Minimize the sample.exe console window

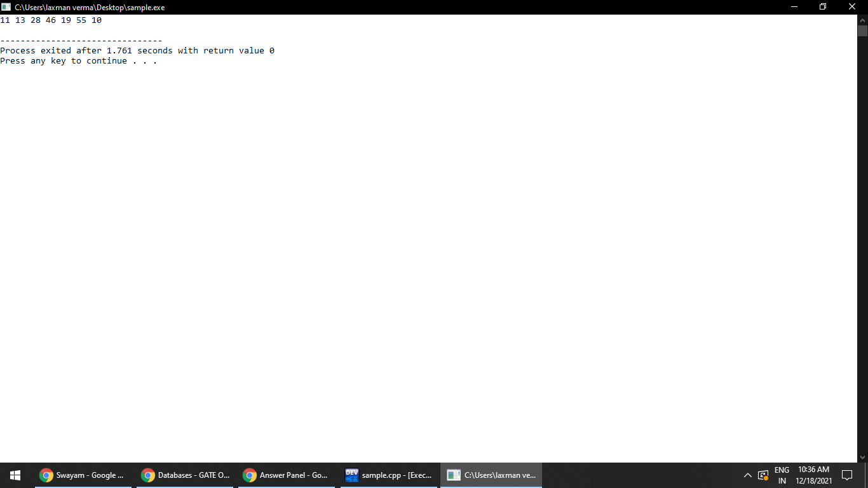794,7
